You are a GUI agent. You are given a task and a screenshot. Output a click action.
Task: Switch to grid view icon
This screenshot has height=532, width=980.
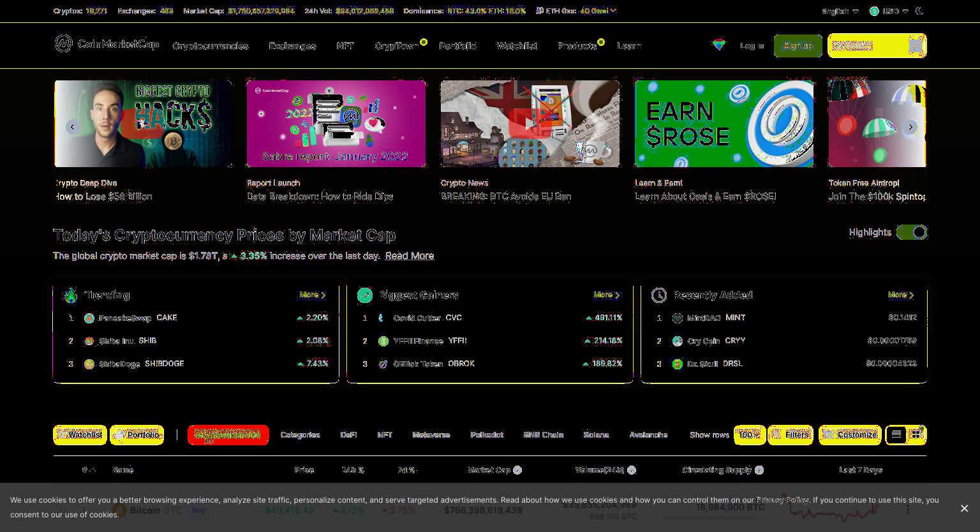click(x=916, y=434)
